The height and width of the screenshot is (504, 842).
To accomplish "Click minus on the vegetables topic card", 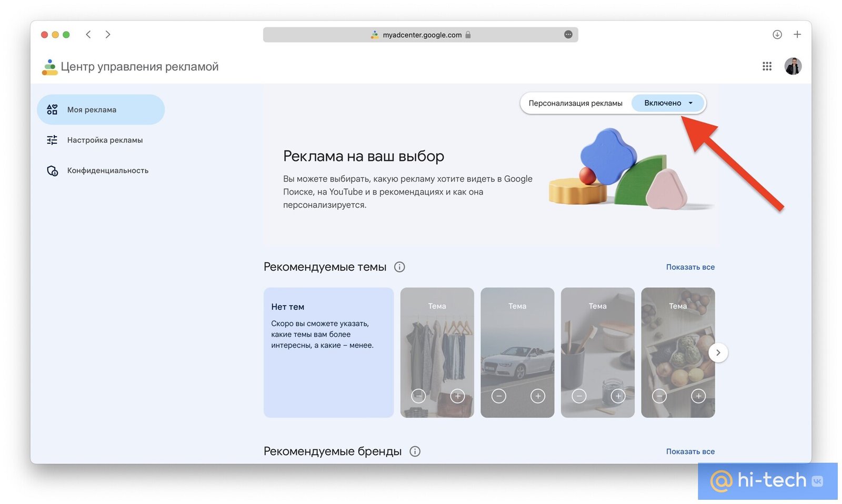I will click(659, 396).
